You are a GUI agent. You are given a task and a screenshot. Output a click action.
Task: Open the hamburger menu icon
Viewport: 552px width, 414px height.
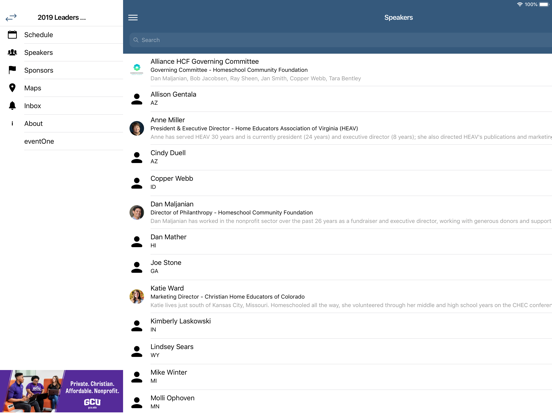[133, 18]
